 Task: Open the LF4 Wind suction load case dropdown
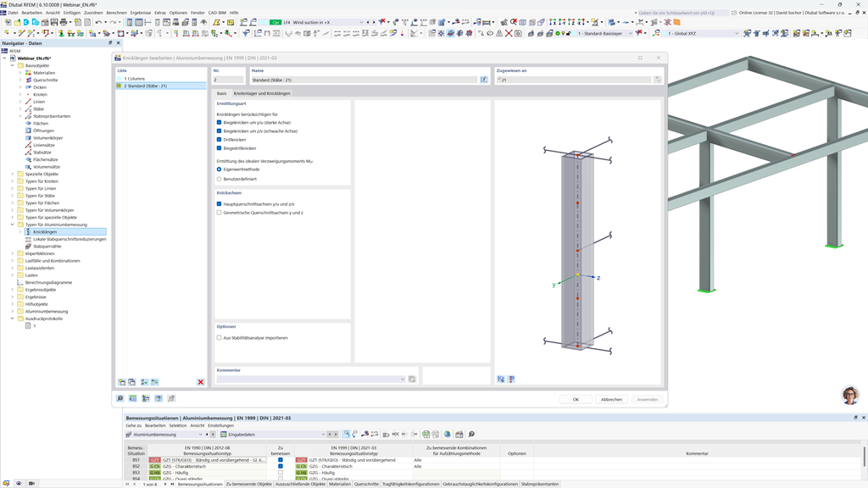[x=361, y=22]
